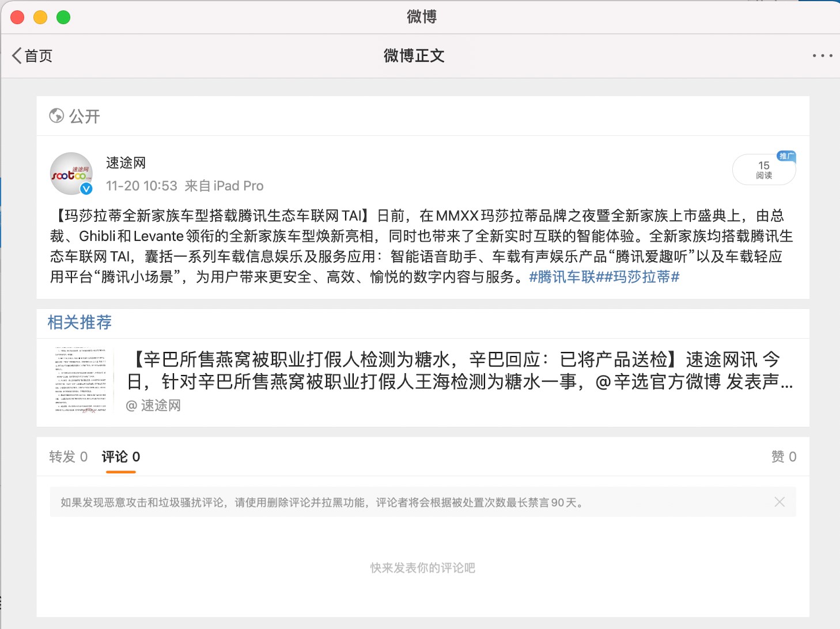The image size is (840, 629).
Task: Open the three-dot more options menu
Action: pos(822,56)
